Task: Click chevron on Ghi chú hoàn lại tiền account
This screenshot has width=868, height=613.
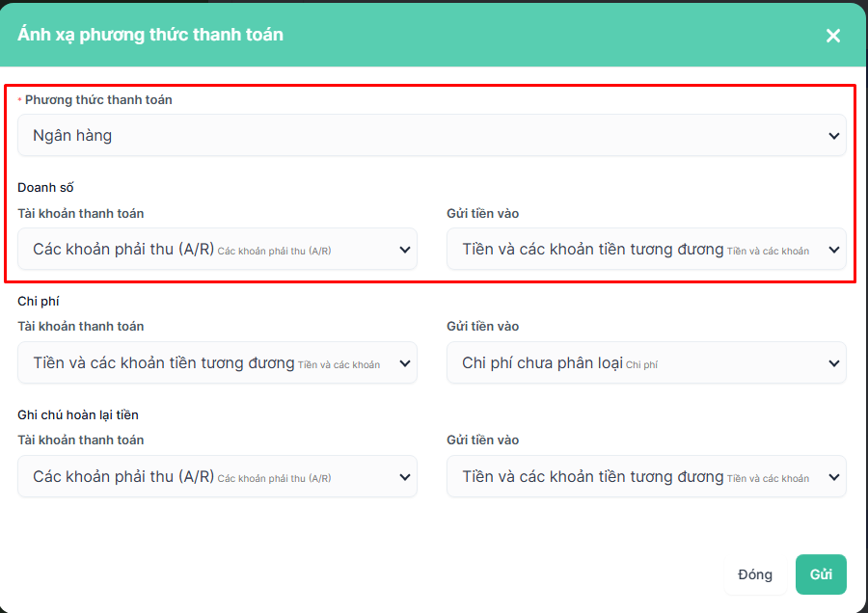Action: point(405,477)
